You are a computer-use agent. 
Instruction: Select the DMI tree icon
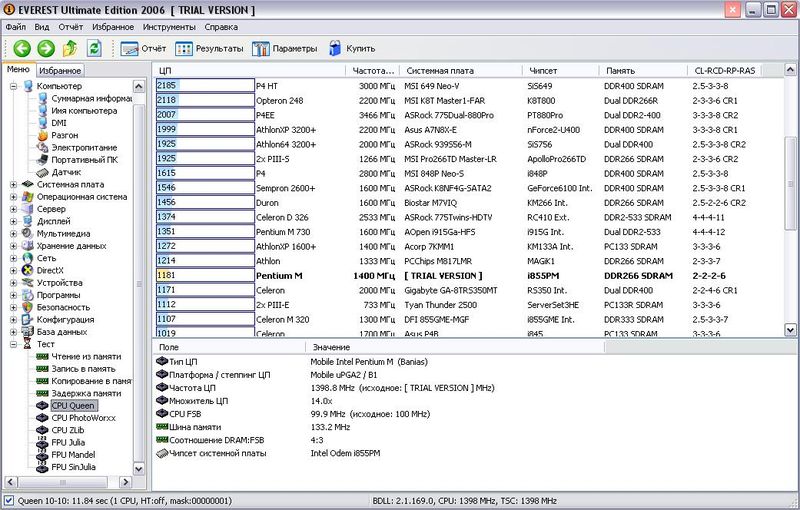coord(43,123)
